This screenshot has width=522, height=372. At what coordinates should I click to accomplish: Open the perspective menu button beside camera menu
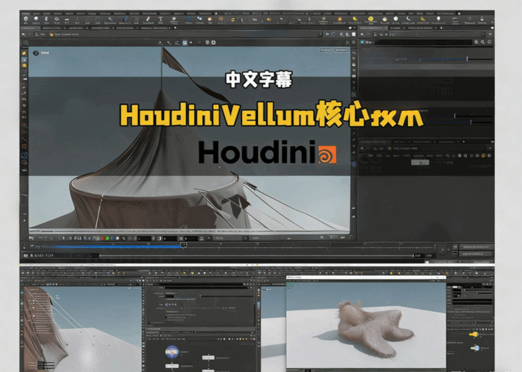(341, 50)
